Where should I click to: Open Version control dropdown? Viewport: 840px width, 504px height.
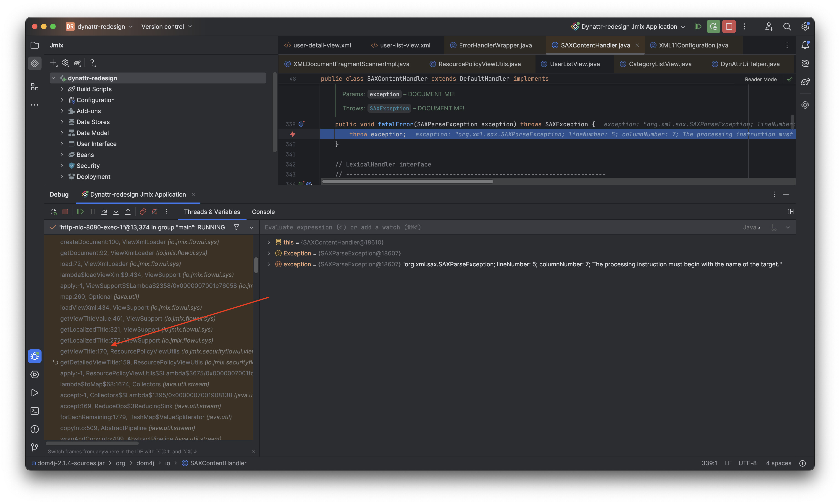pyautogui.click(x=167, y=26)
